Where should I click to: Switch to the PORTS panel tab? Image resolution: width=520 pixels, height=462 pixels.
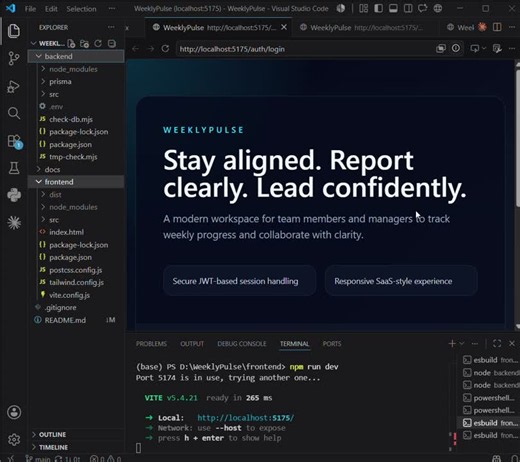pyautogui.click(x=332, y=344)
